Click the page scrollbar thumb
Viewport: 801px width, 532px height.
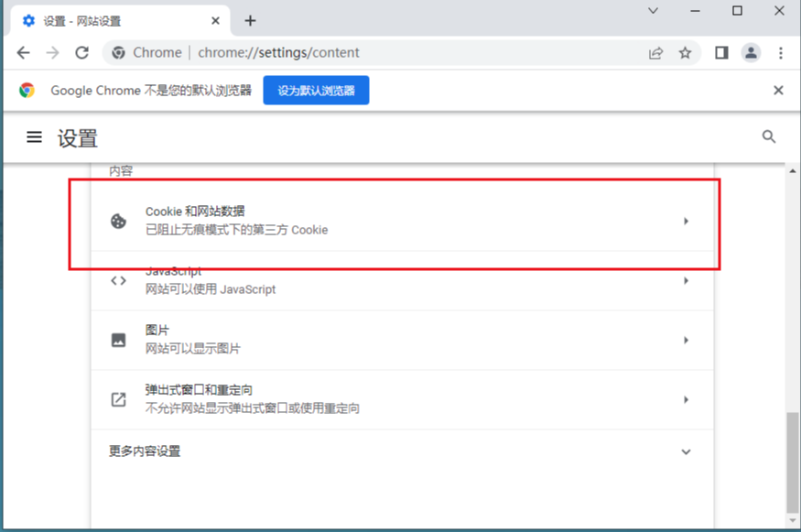click(x=793, y=462)
